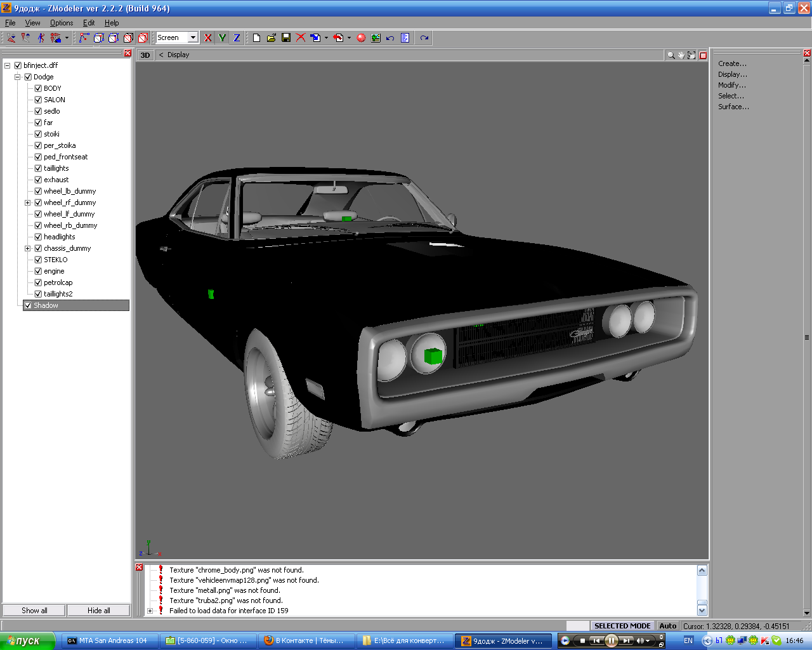Hide the STEKLO object via checkbox
Viewport: 812px width, 650px height.
(38, 260)
